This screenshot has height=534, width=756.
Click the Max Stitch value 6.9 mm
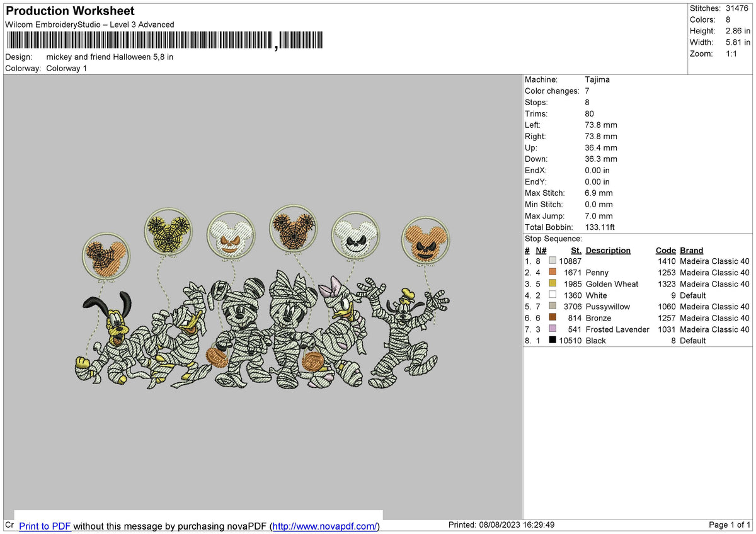point(598,193)
